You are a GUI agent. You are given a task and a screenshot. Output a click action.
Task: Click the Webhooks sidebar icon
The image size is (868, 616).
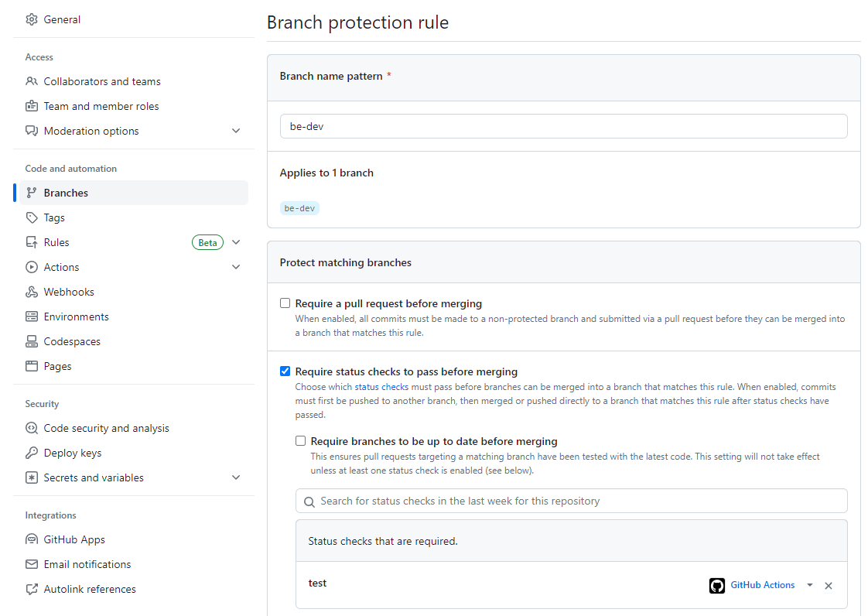point(31,291)
